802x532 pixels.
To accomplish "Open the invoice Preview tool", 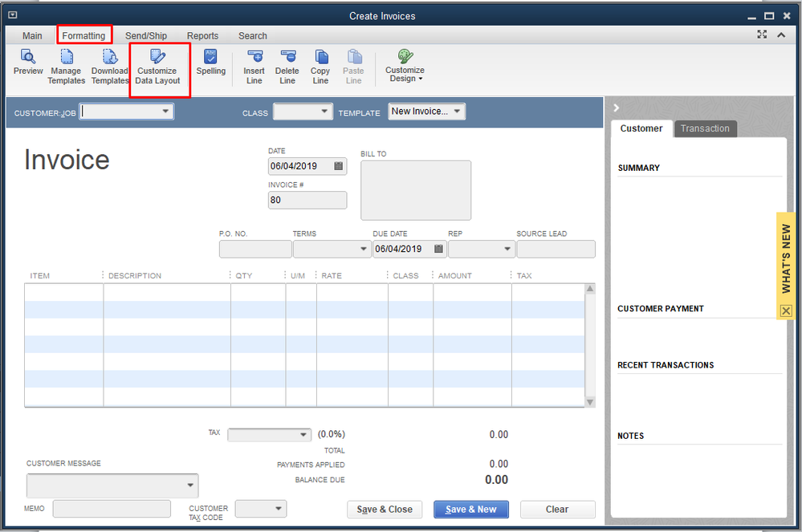I will point(27,61).
